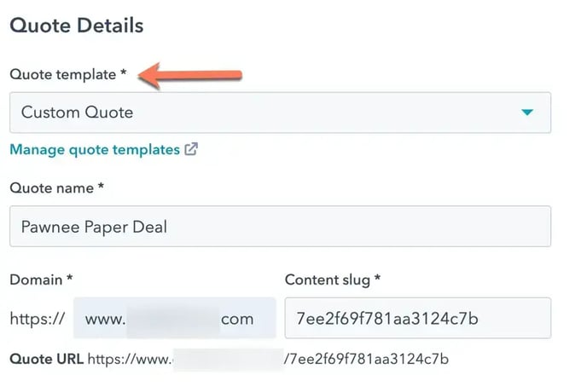This screenshot has width=587, height=392.
Task: Click the blurred domain inside the Quote URL
Action: [229, 359]
